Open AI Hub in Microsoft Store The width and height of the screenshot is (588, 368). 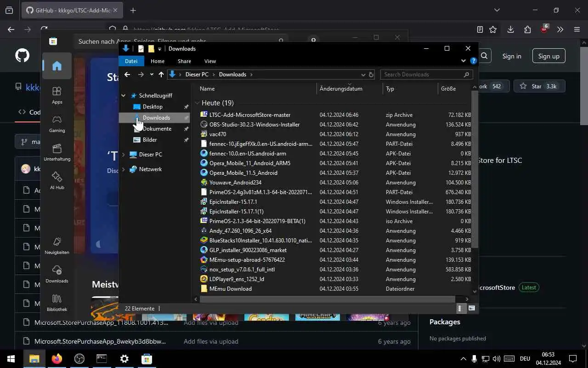pos(57,181)
